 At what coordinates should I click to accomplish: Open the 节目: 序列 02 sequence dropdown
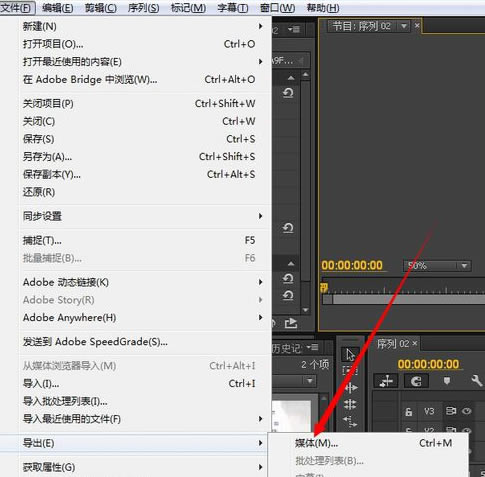pyautogui.click(x=404, y=26)
